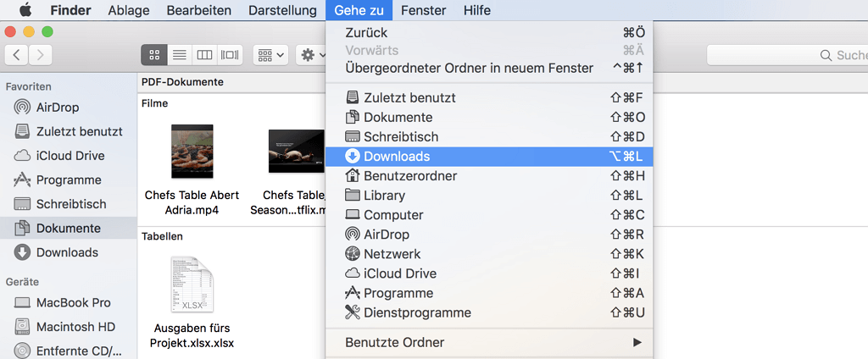Open Schreibtisch in the sidebar
Image resolution: width=868 pixels, height=359 pixels.
click(x=68, y=204)
